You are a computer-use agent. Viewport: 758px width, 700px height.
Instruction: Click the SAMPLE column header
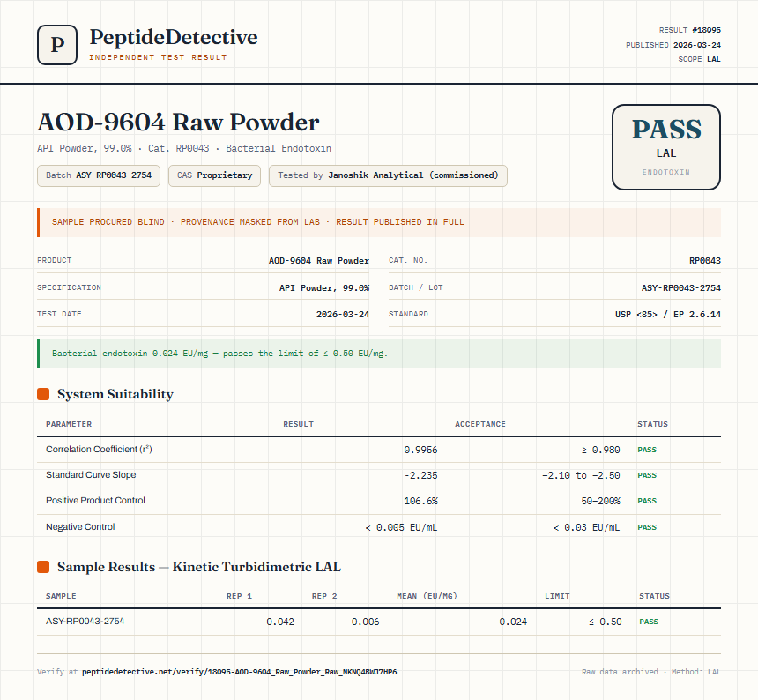tap(61, 597)
